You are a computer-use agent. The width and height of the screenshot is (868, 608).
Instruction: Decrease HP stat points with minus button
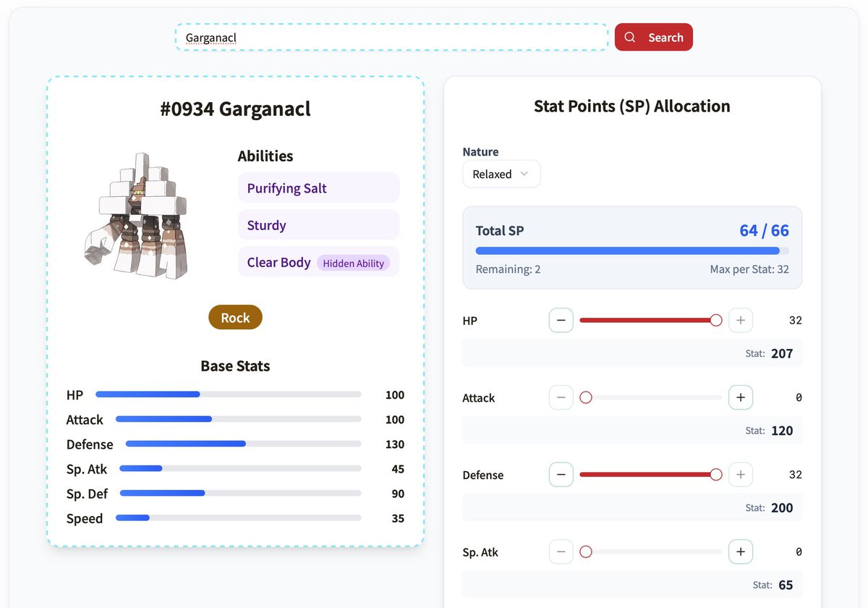point(561,320)
